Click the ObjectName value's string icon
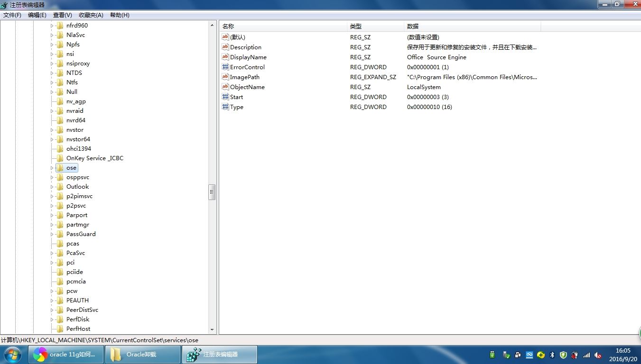 click(x=225, y=87)
